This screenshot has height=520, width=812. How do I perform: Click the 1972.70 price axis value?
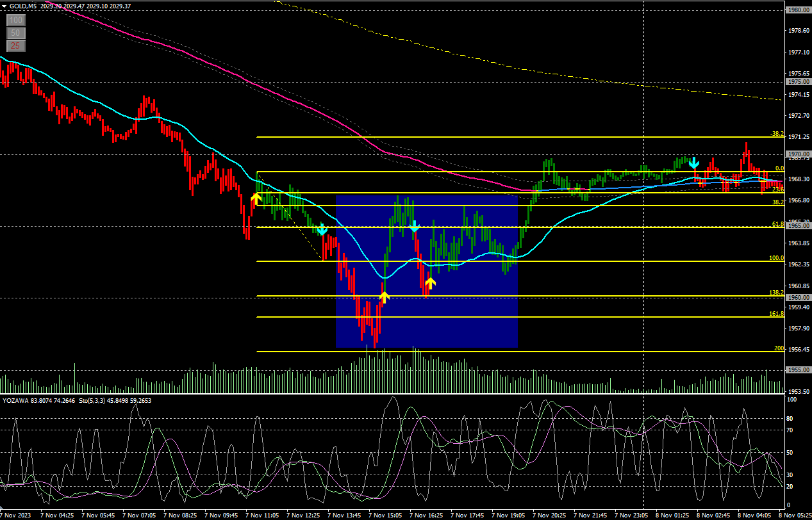click(799, 116)
